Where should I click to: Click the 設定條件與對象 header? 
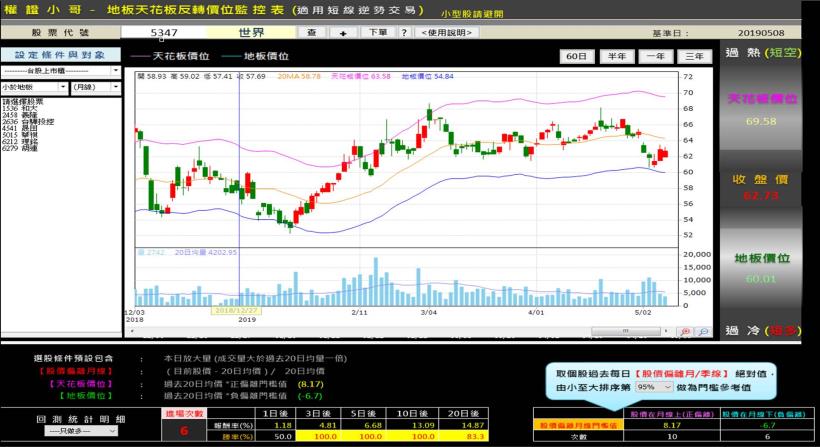tap(58, 55)
